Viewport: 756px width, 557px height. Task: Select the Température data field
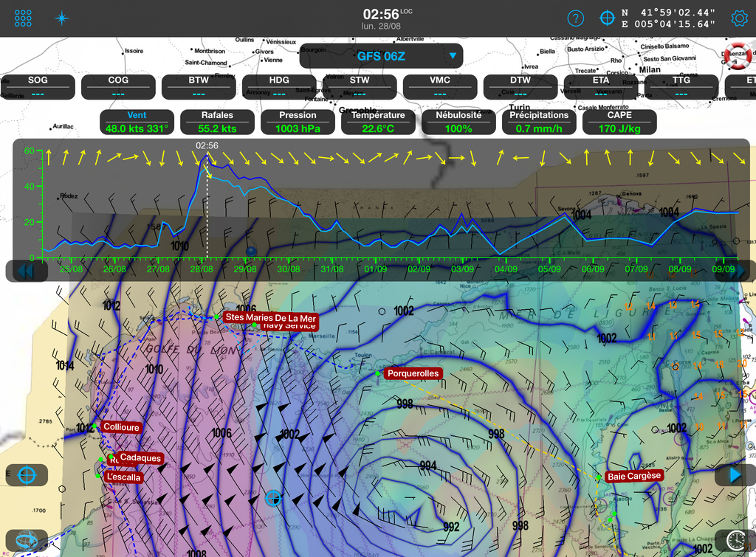pyautogui.click(x=378, y=122)
